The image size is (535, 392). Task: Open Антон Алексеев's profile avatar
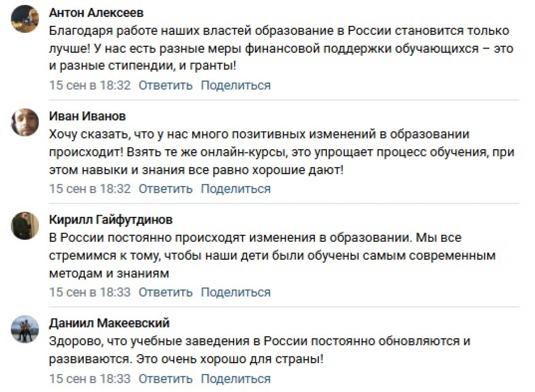pos(25,19)
